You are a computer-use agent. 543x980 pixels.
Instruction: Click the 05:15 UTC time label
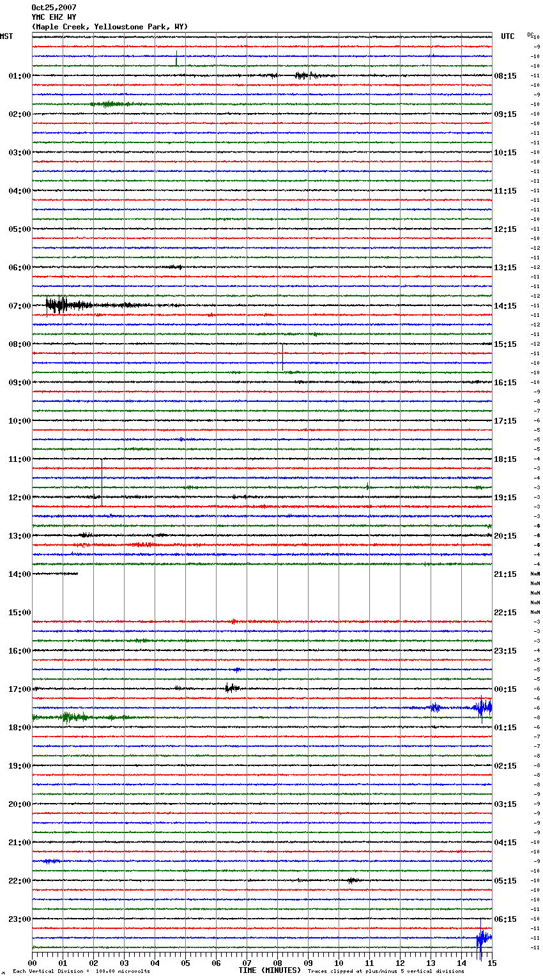point(505,881)
